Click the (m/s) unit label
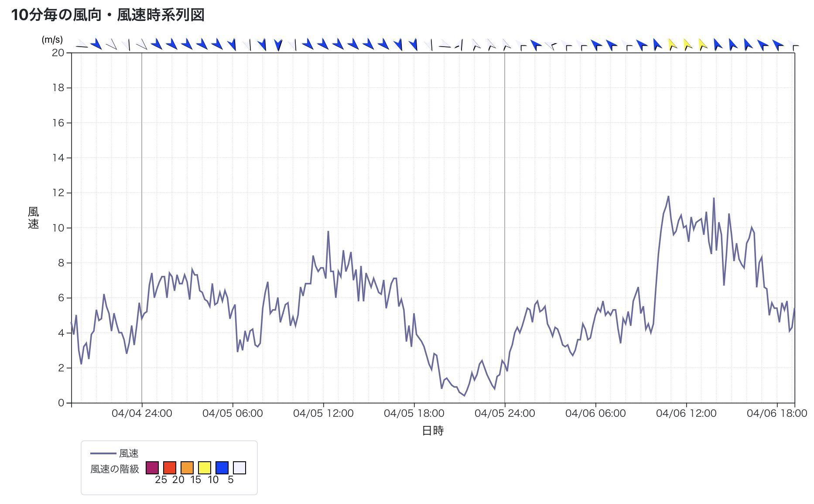This screenshot has width=814, height=504. [x=52, y=40]
